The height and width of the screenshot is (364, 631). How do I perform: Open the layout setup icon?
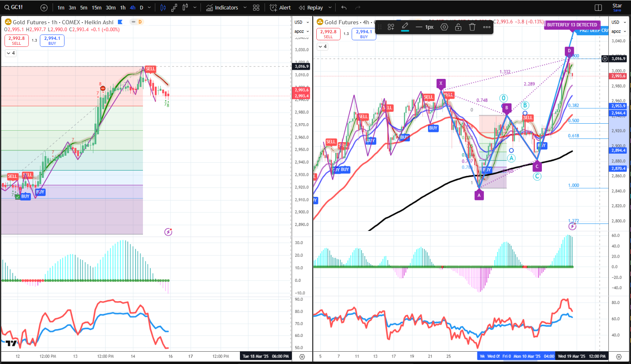click(x=598, y=7)
